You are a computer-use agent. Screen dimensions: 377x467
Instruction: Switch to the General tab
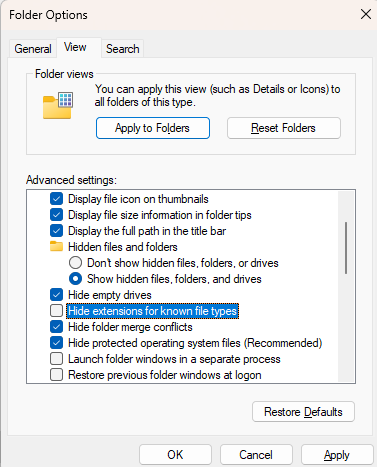point(33,49)
